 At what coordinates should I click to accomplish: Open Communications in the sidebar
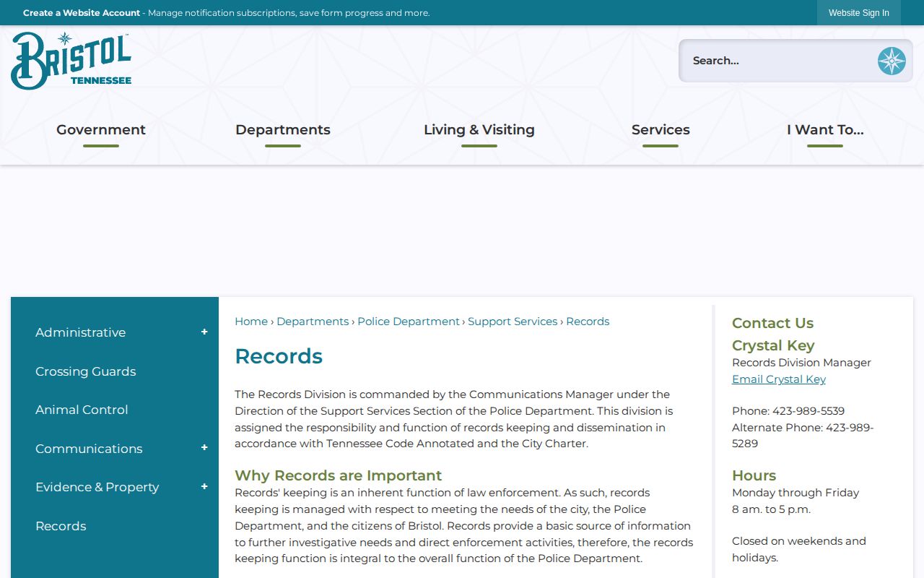89,449
